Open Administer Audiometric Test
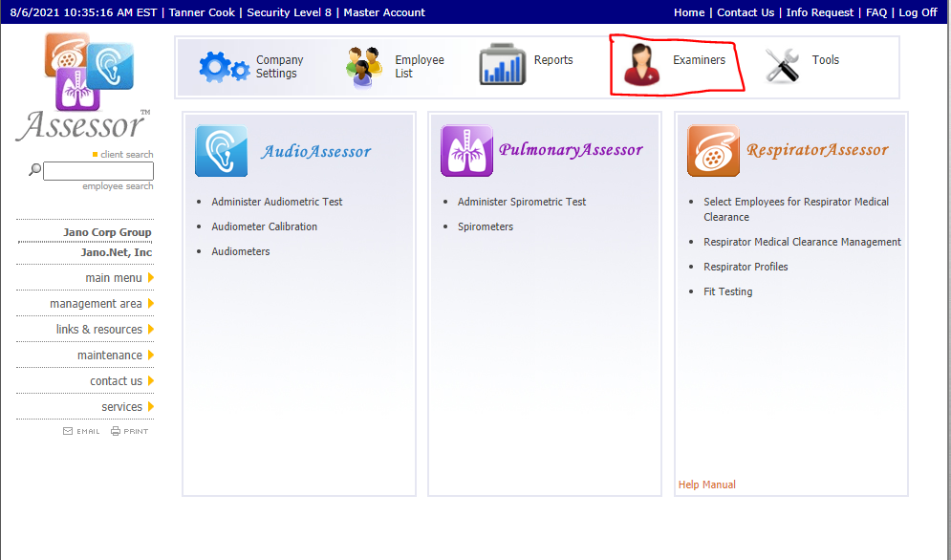Image resolution: width=951 pixels, height=560 pixels. point(276,202)
